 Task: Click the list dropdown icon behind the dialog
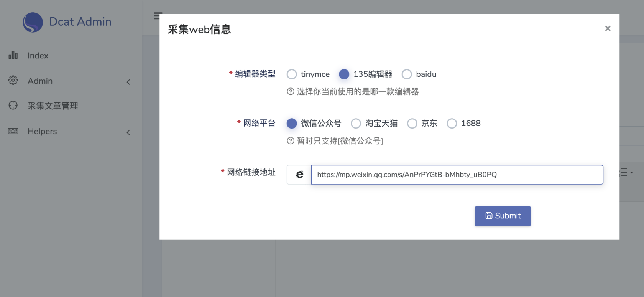point(626,172)
